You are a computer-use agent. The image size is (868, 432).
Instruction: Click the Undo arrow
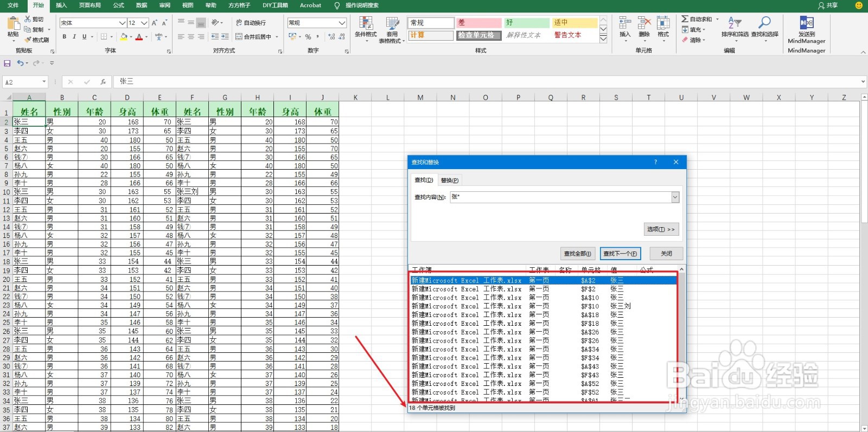click(20, 63)
